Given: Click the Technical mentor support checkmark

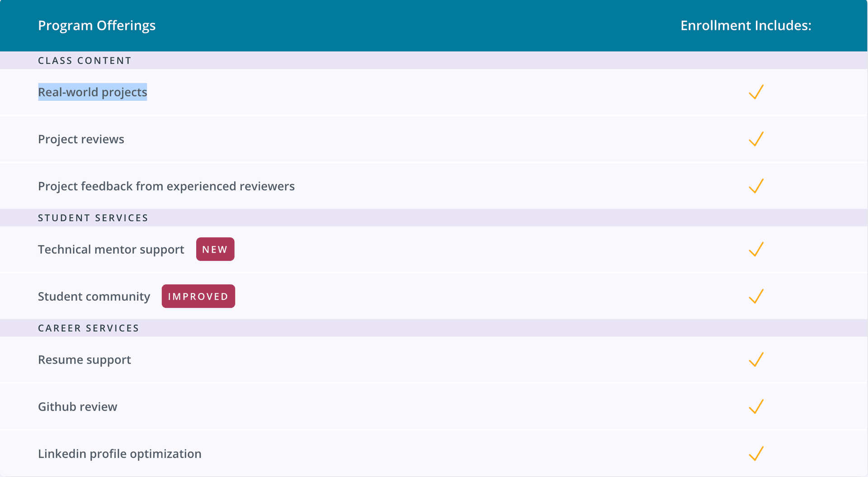Looking at the screenshot, I should [756, 250].
